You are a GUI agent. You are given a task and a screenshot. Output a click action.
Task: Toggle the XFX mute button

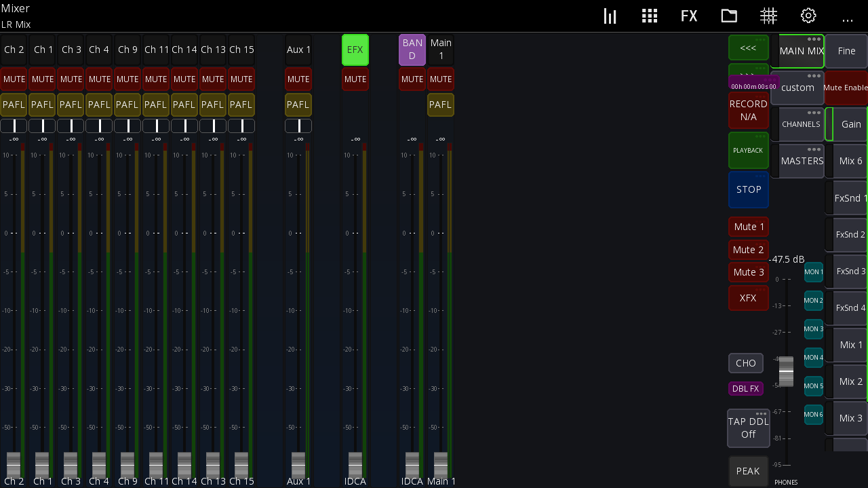pos(749,298)
